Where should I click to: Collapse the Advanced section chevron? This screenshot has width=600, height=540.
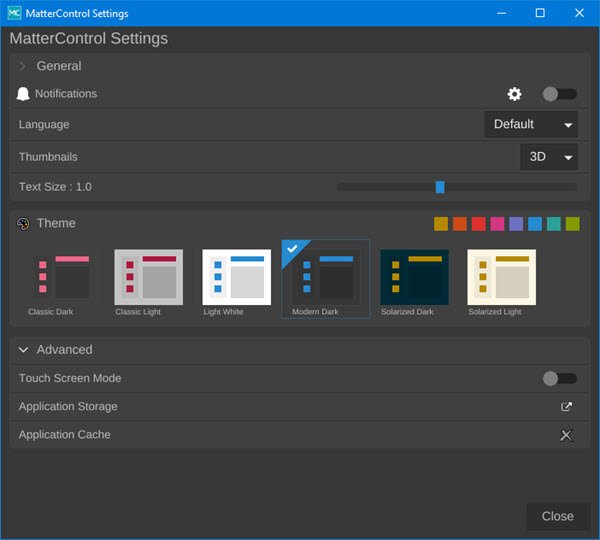point(23,350)
